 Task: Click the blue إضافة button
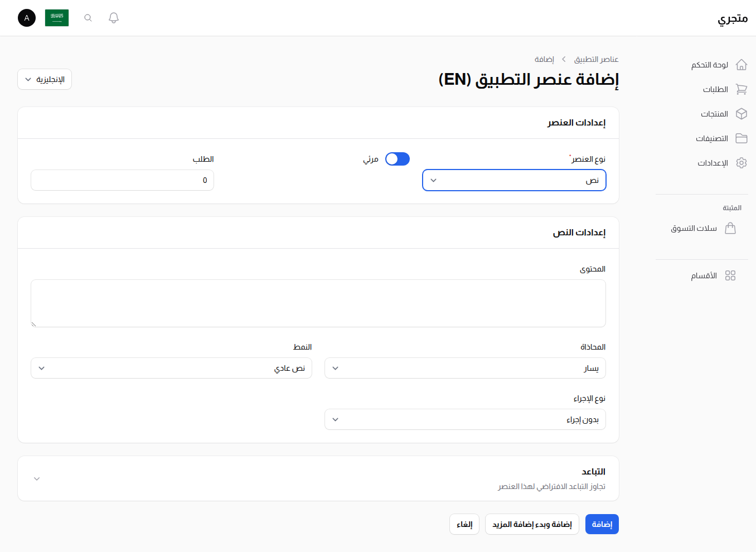(602, 524)
